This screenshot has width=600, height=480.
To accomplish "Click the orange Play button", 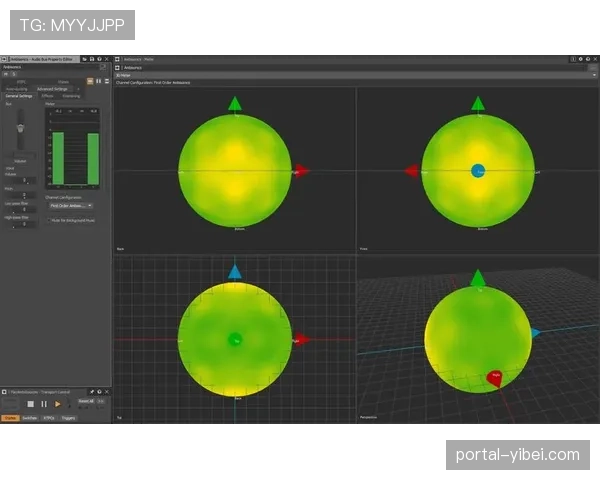I will pyautogui.click(x=58, y=403).
